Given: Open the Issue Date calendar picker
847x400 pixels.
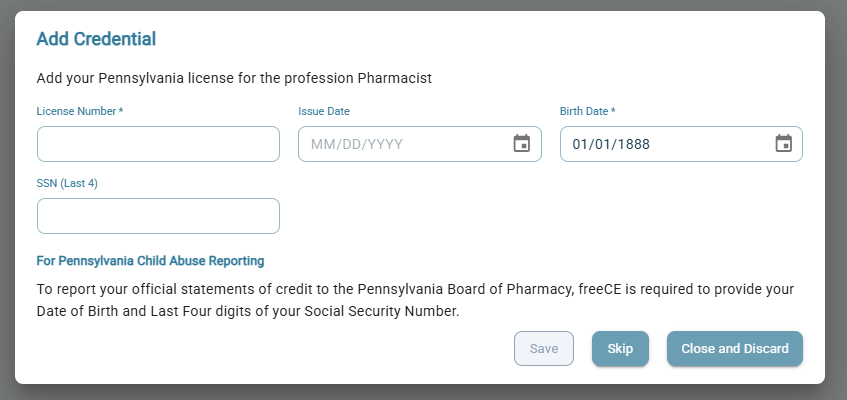Looking at the screenshot, I should [521, 144].
